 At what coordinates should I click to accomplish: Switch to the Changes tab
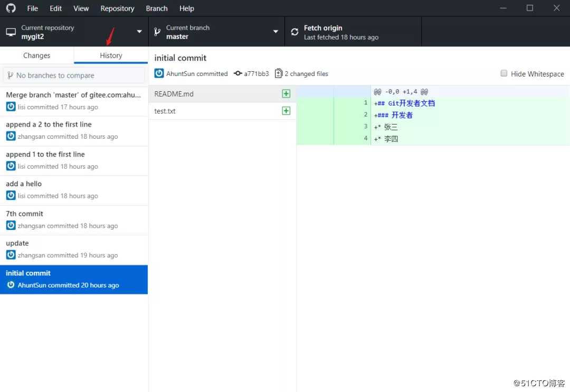(37, 55)
